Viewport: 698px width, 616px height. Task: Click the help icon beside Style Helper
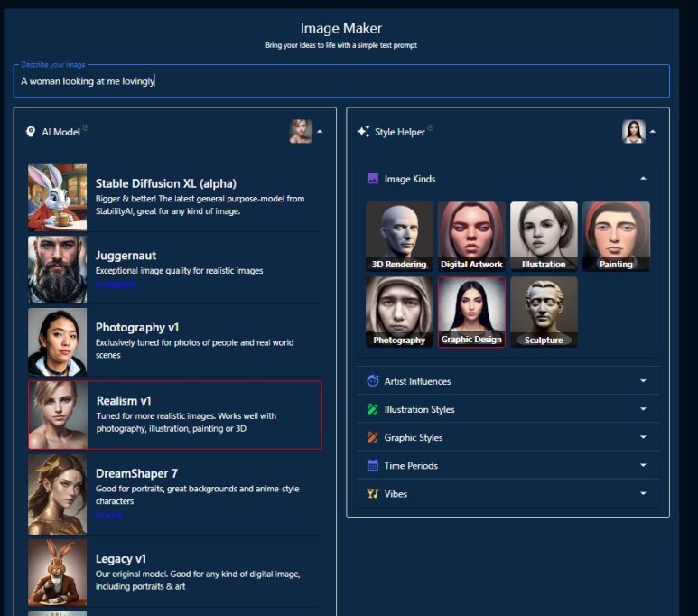click(430, 128)
